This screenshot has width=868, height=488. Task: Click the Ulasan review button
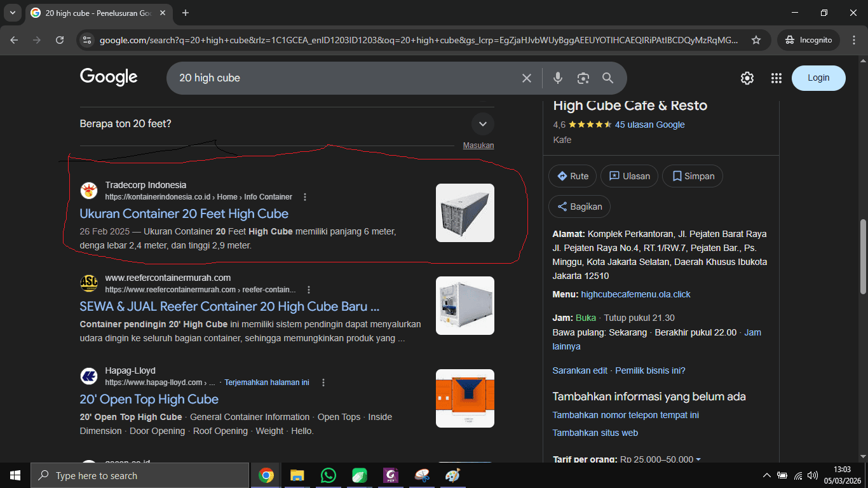point(629,176)
